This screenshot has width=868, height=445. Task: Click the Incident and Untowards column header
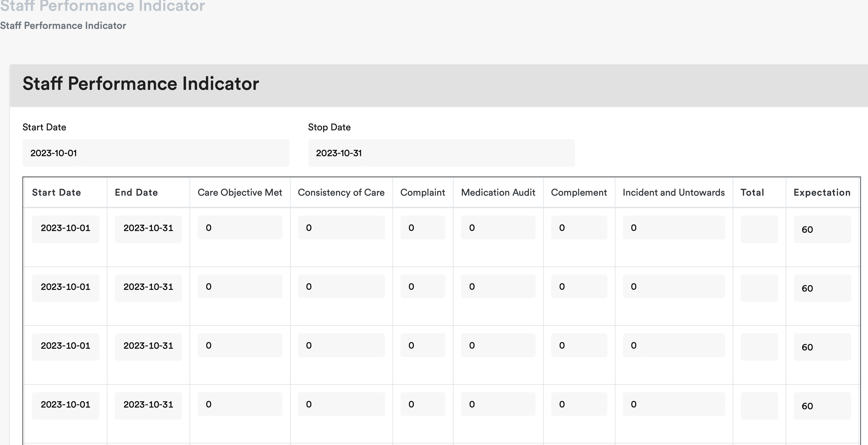coord(674,193)
